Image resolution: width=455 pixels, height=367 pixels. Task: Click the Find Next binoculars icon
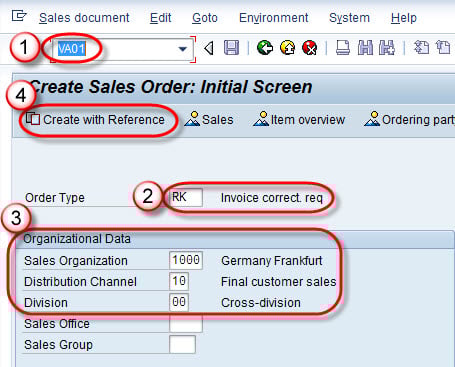click(387, 48)
